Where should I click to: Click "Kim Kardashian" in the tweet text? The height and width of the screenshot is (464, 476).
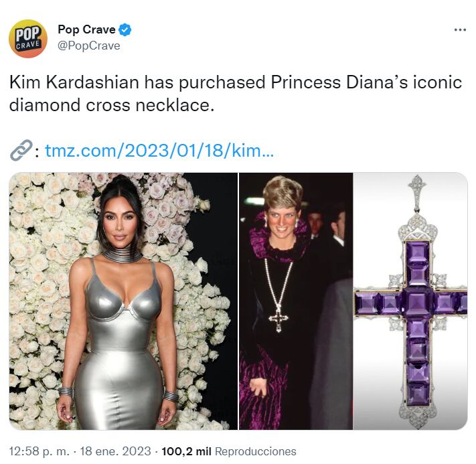click(x=73, y=83)
